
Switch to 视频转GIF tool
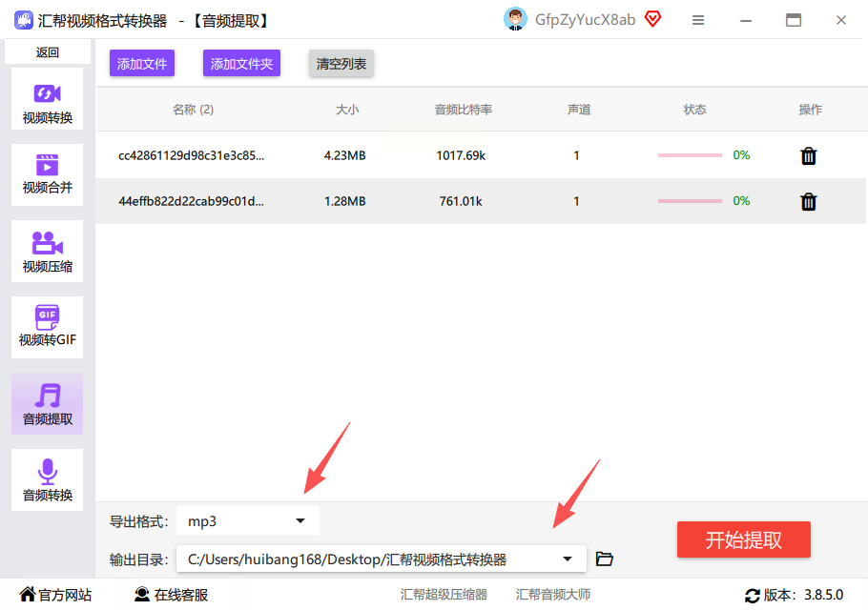47,327
